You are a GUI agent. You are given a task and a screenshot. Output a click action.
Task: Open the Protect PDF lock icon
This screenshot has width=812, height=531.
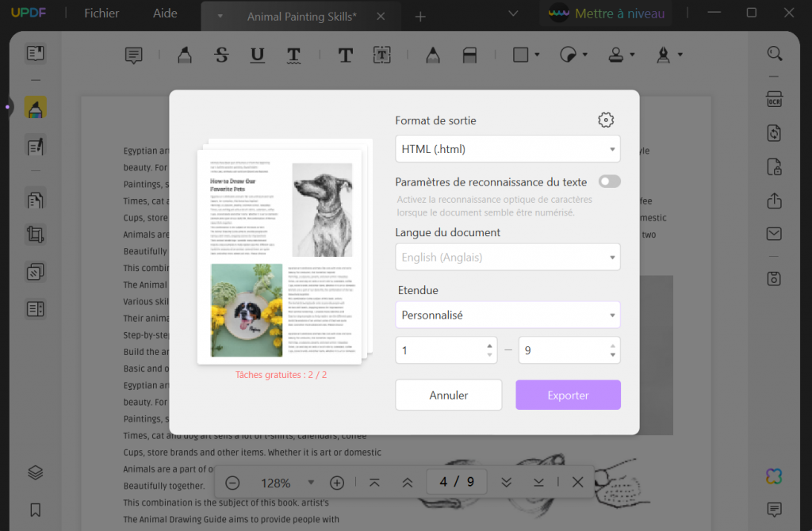774,167
